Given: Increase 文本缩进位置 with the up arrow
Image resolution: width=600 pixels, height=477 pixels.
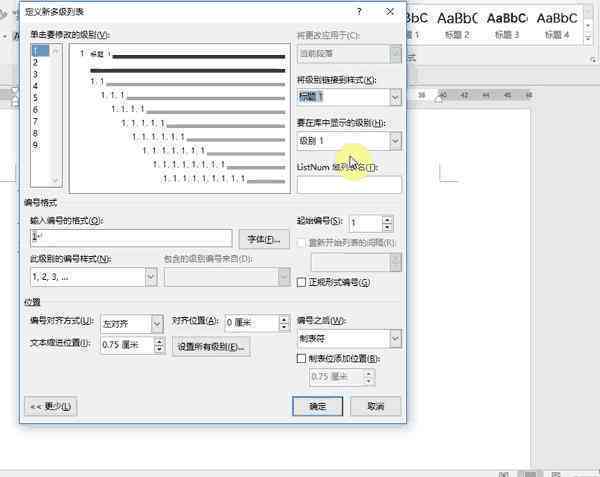Looking at the screenshot, I should click(x=159, y=342).
